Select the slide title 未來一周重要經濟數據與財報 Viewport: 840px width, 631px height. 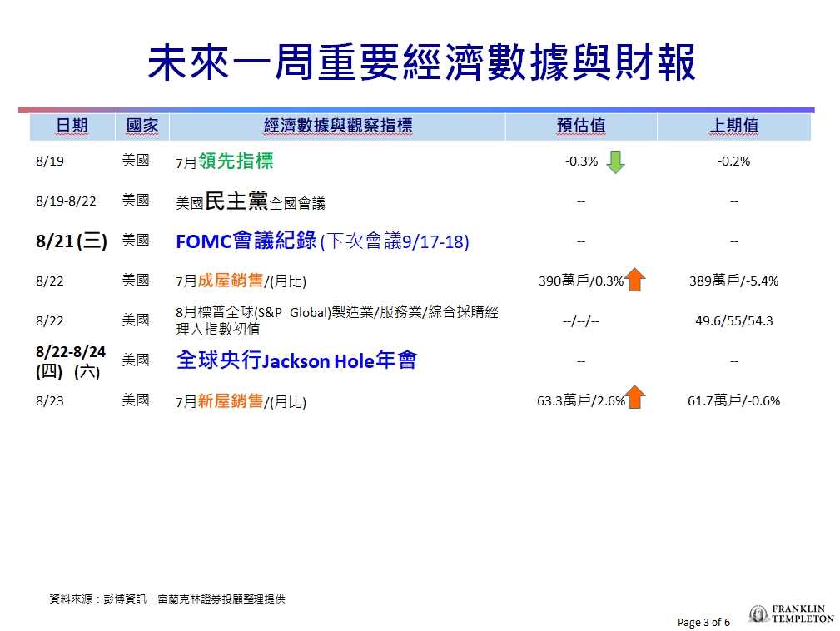(421, 62)
